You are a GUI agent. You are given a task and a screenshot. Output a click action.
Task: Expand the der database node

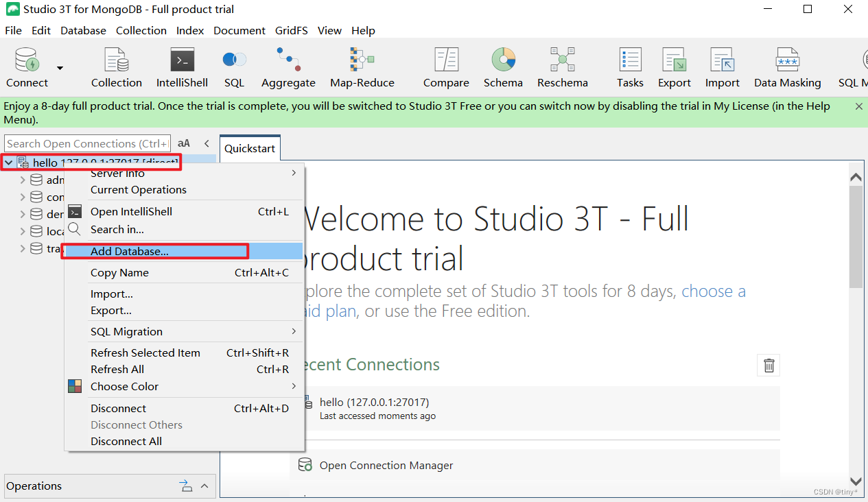click(23, 215)
